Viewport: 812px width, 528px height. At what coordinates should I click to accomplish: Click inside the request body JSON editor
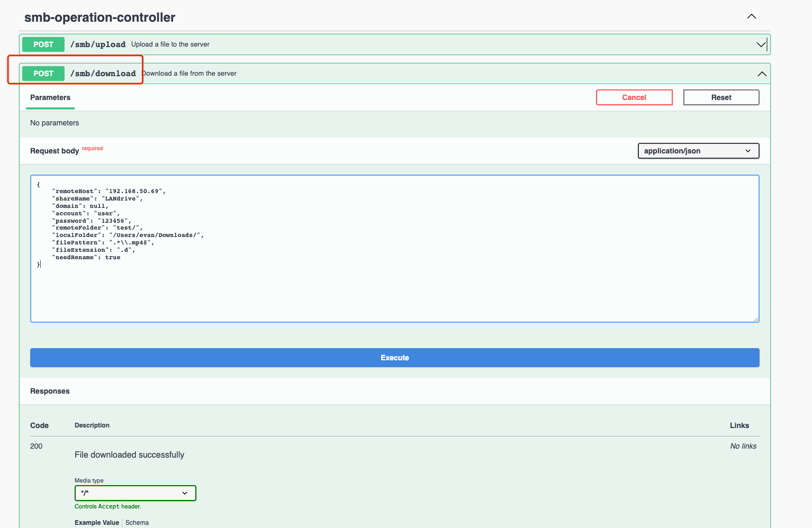[395, 249]
